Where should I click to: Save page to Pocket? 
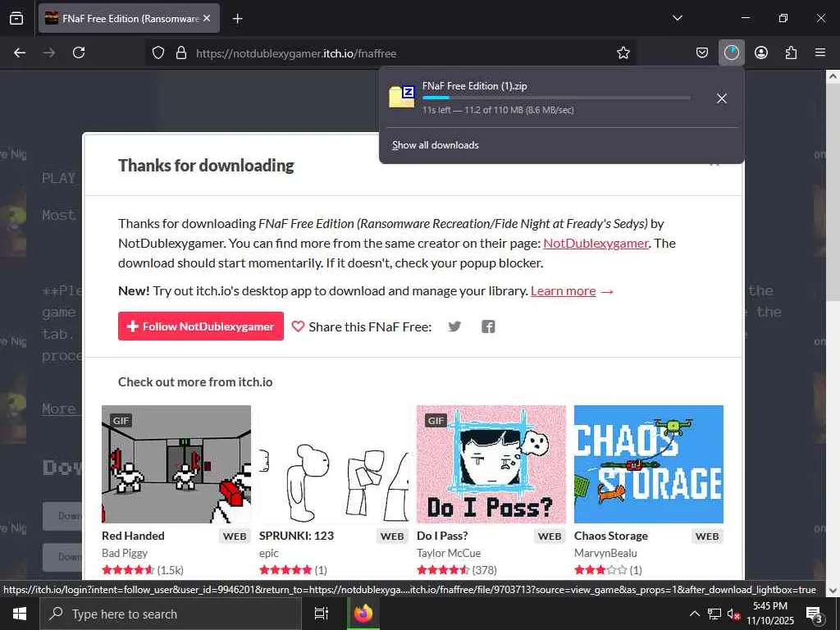click(702, 52)
